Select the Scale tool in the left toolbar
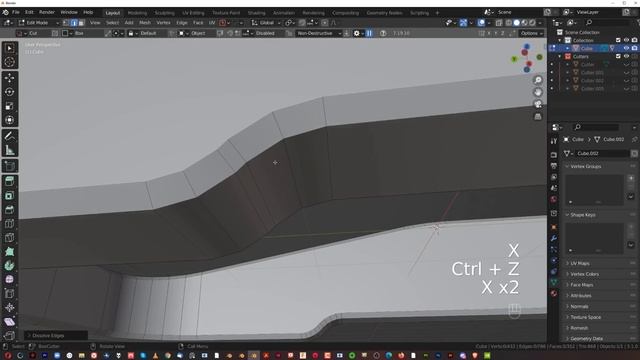The height and width of the screenshot is (360, 640). (9, 106)
